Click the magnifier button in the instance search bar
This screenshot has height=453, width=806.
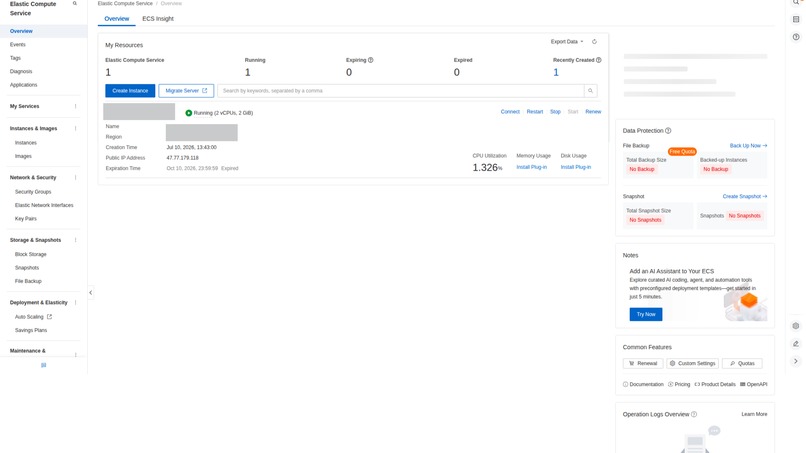[x=590, y=91]
